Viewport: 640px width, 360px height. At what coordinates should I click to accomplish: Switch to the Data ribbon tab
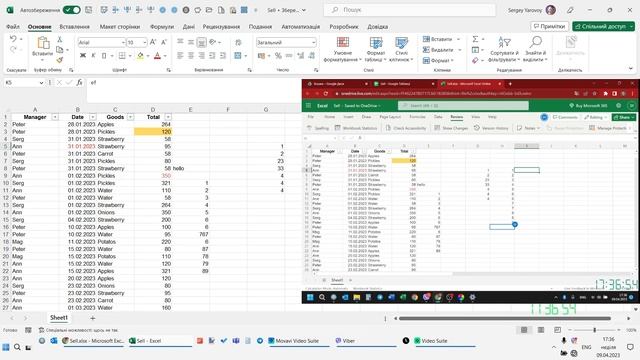click(x=189, y=27)
